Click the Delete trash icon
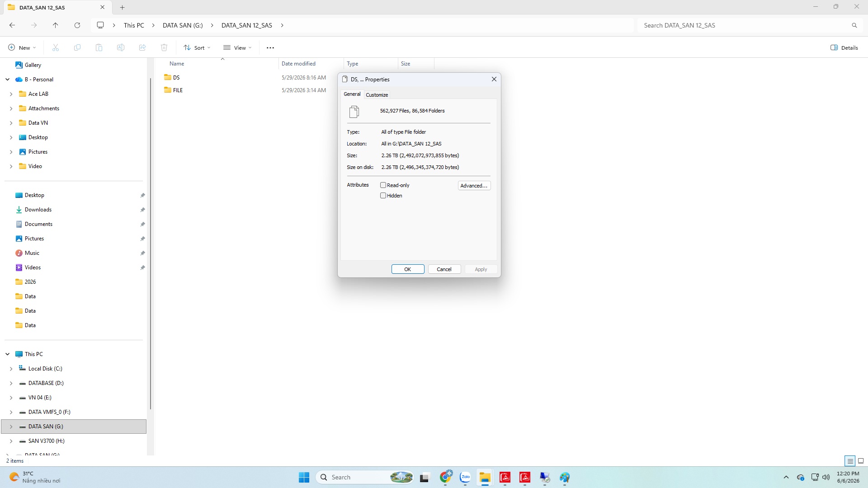 click(164, 47)
